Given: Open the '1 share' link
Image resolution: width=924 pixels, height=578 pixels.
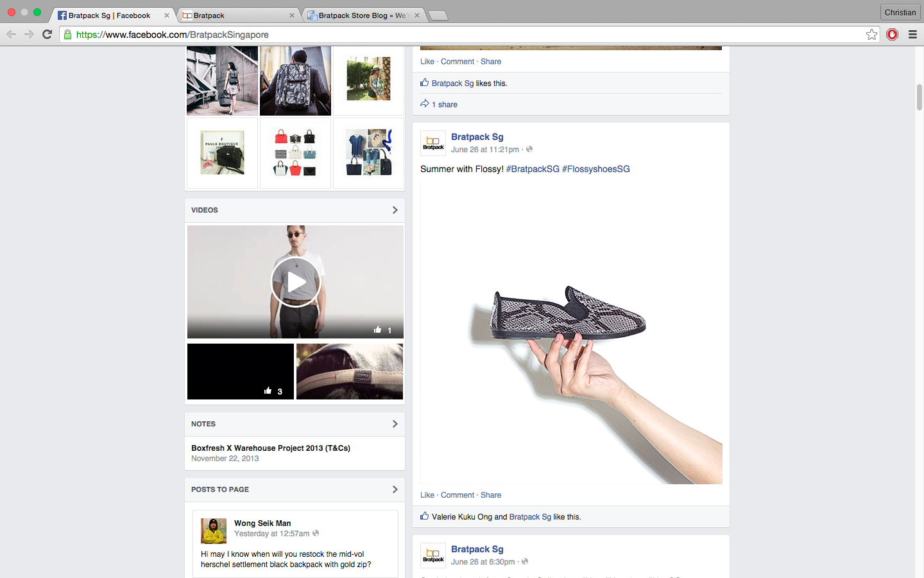Looking at the screenshot, I should coord(445,105).
